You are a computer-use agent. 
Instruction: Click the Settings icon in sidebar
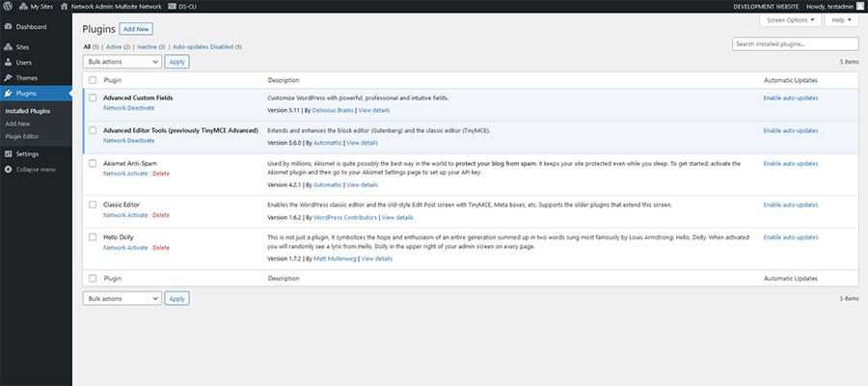tap(9, 153)
